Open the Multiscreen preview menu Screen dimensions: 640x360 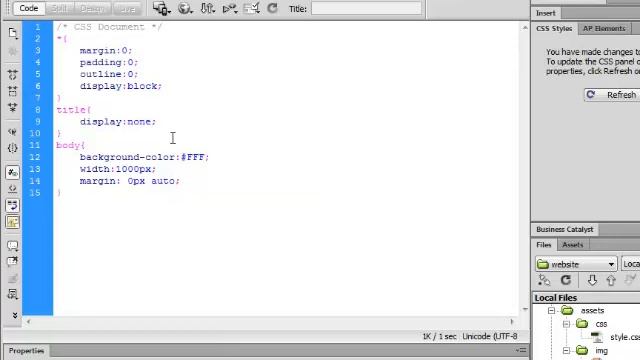(162, 8)
